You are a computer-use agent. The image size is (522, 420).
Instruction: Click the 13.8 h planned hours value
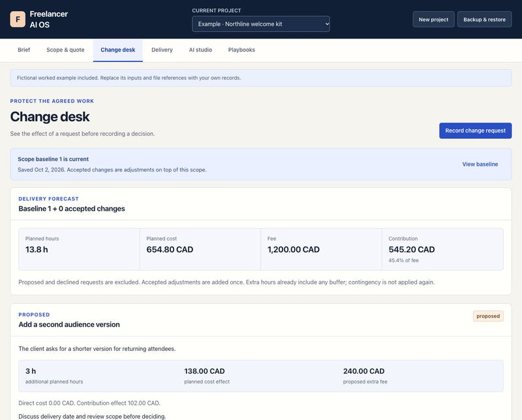pyautogui.click(x=37, y=250)
